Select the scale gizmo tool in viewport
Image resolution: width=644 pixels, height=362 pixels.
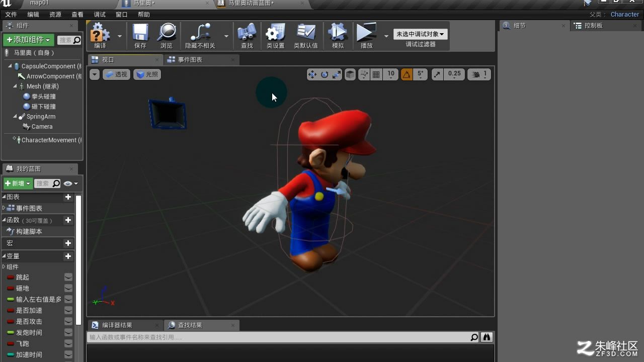(x=337, y=74)
